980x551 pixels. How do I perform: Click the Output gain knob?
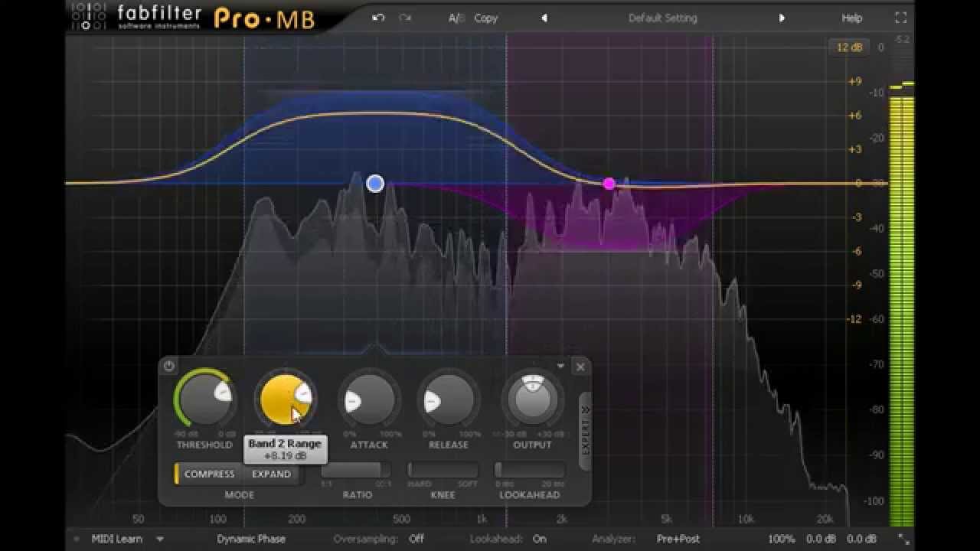[x=532, y=398]
